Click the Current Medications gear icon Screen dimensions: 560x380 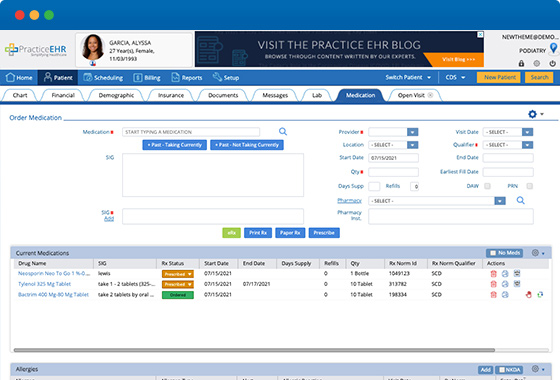point(535,253)
